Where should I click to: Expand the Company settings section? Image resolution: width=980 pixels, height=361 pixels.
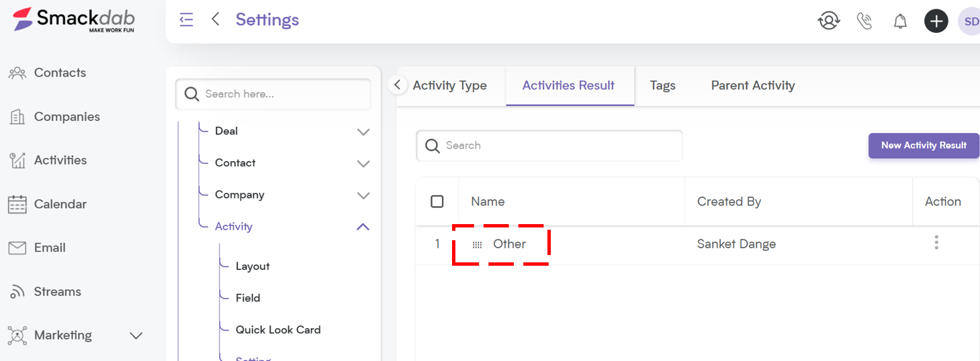(363, 195)
